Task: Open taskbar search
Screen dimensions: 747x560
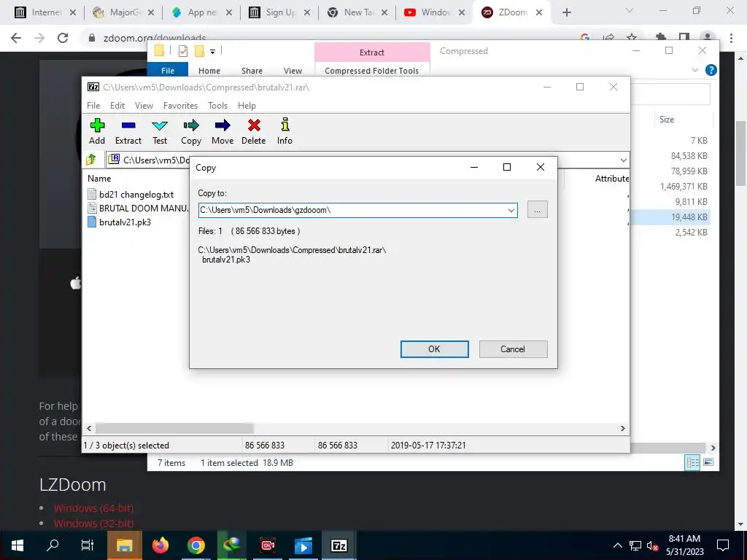Action: pos(53,545)
